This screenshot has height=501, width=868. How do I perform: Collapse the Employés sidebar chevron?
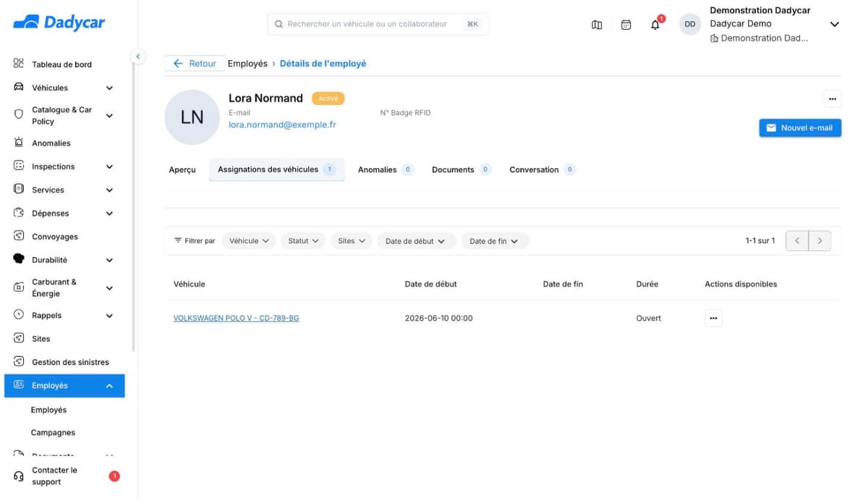pyautogui.click(x=109, y=386)
